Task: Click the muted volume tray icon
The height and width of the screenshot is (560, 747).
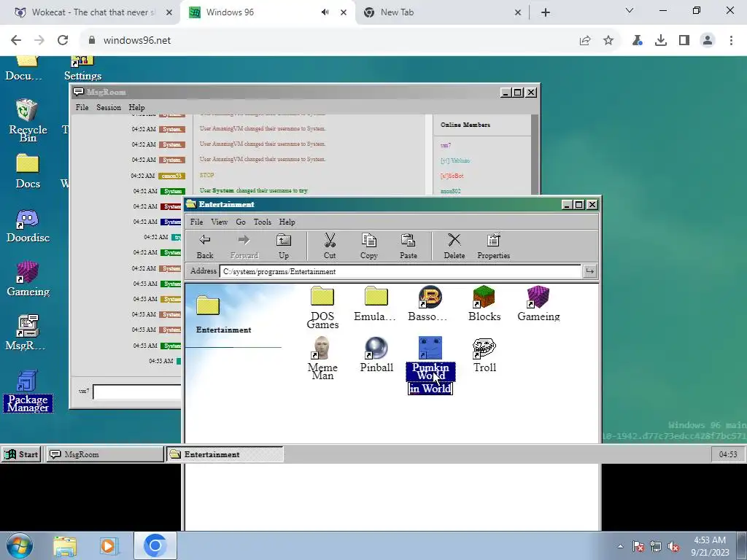Action: pyautogui.click(x=673, y=546)
